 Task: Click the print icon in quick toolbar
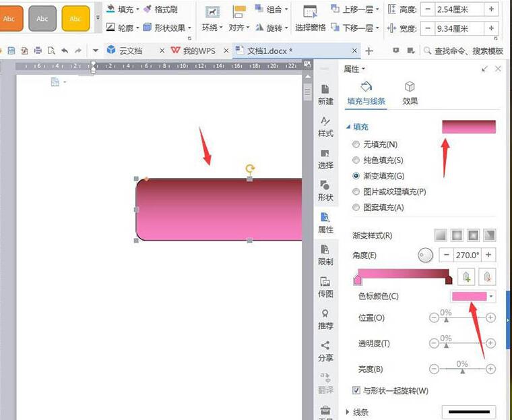(x=38, y=51)
